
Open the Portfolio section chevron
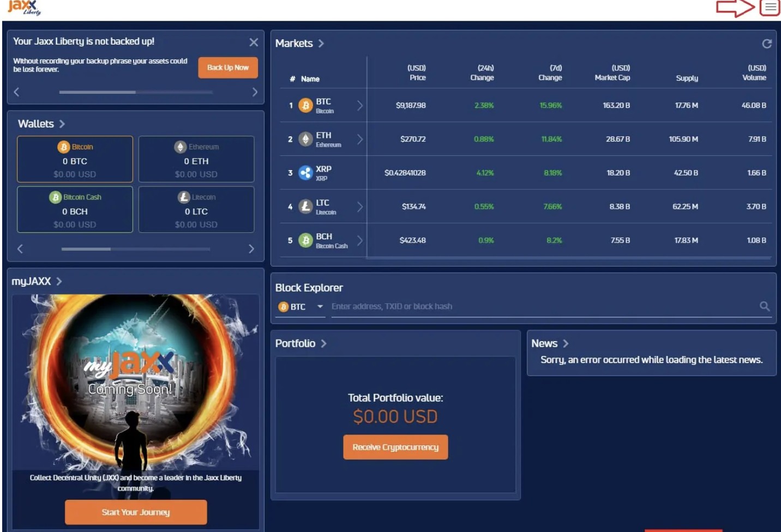point(323,343)
